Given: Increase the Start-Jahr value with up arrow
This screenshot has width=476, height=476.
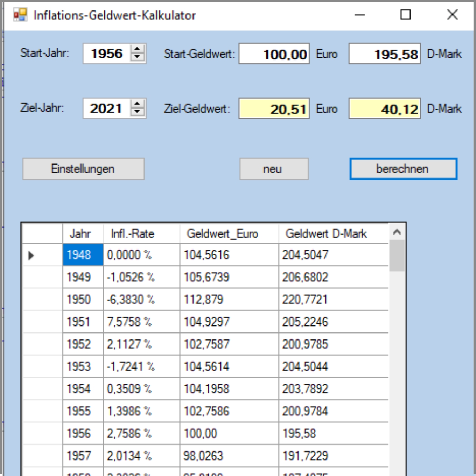Looking at the screenshot, I should [138, 49].
